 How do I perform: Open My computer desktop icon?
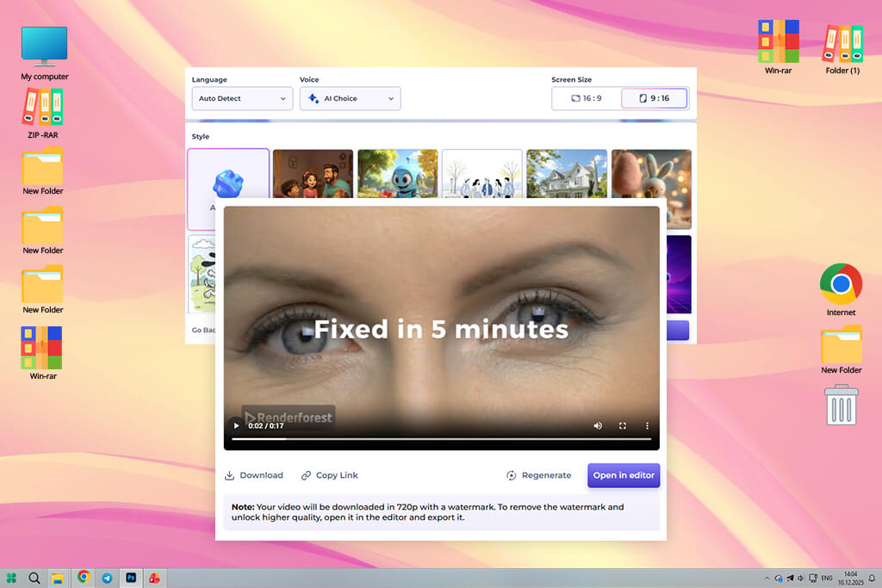pyautogui.click(x=45, y=53)
